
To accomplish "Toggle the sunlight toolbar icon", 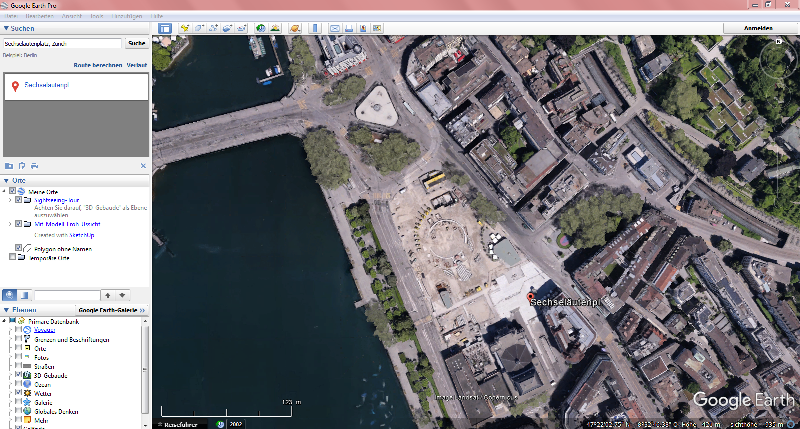I will pos(275,28).
